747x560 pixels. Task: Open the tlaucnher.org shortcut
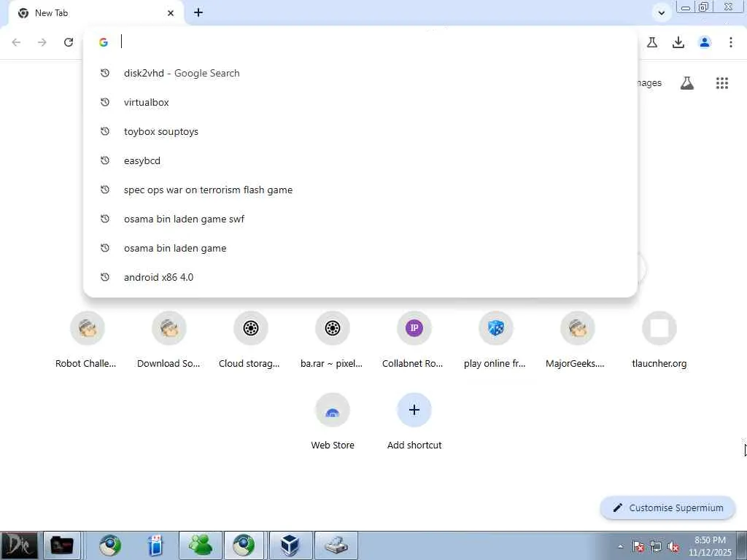tap(659, 340)
